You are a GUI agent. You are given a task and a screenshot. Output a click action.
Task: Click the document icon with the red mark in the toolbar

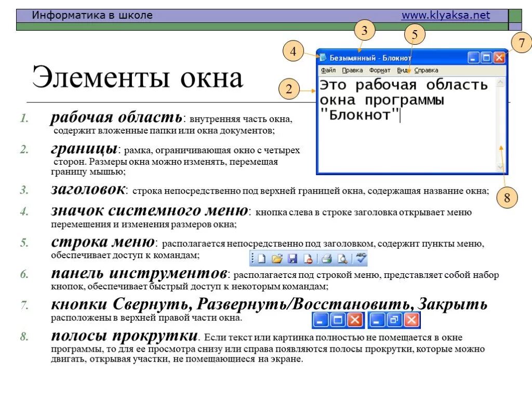tap(308, 259)
